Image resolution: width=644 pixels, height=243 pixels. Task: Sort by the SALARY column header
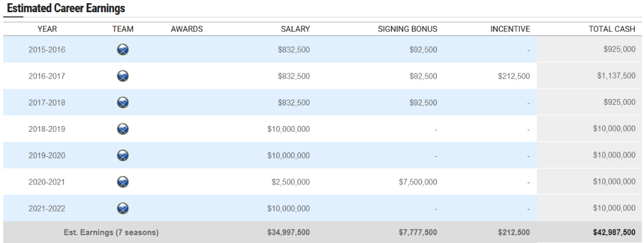pyautogui.click(x=296, y=29)
